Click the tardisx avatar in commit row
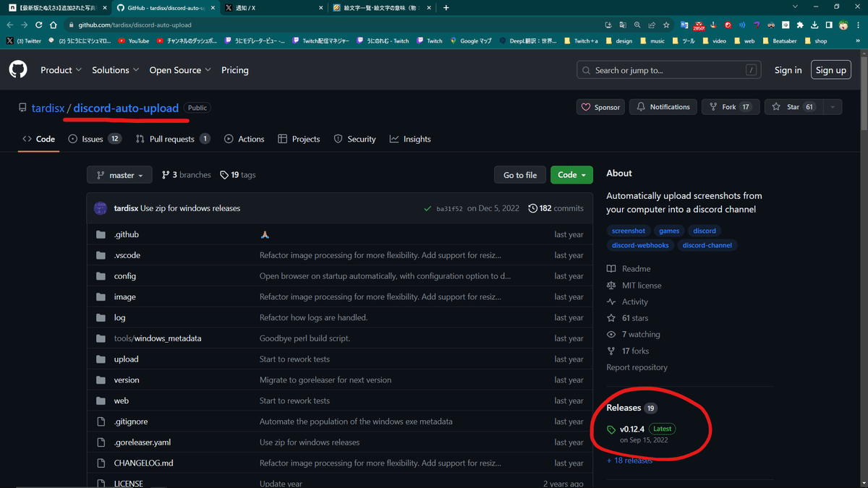This screenshot has height=488, width=868. tap(101, 208)
